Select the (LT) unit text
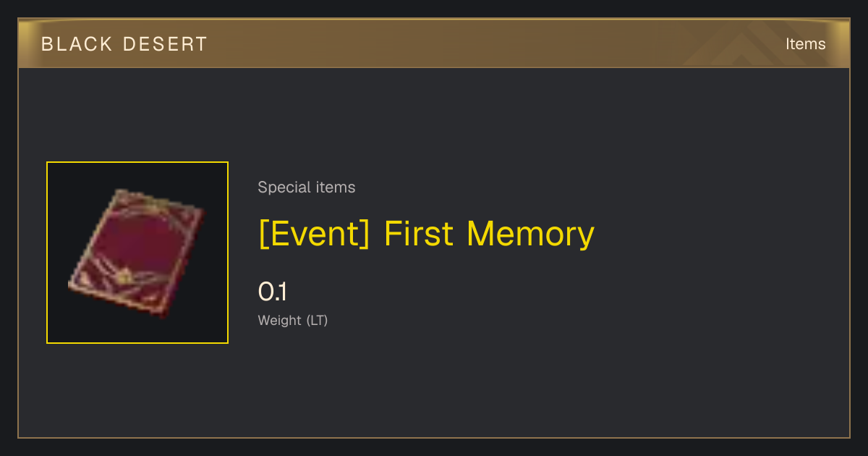Viewport: 868px width, 456px height. (x=317, y=320)
